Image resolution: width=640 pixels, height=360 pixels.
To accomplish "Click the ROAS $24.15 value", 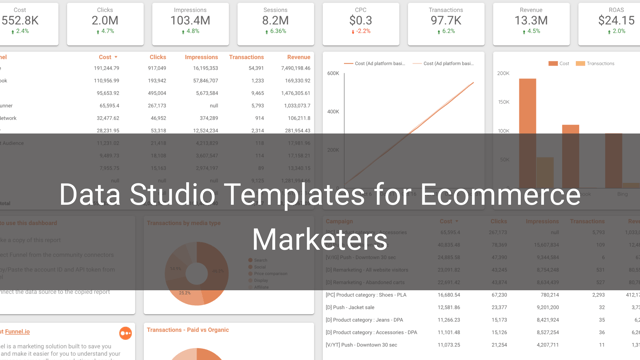I will (x=616, y=20).
